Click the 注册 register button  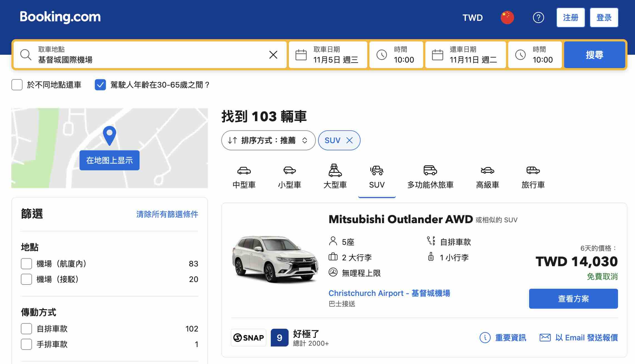click(x=570, y=18)
